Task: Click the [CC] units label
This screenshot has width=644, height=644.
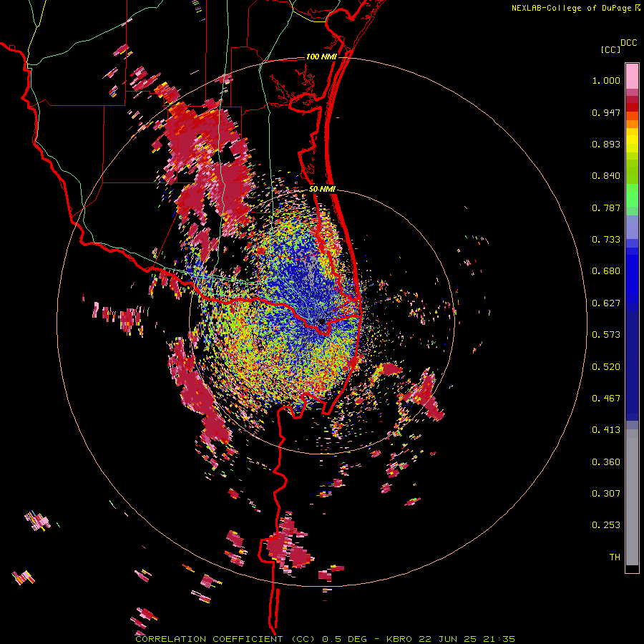Action: (610, 49)
